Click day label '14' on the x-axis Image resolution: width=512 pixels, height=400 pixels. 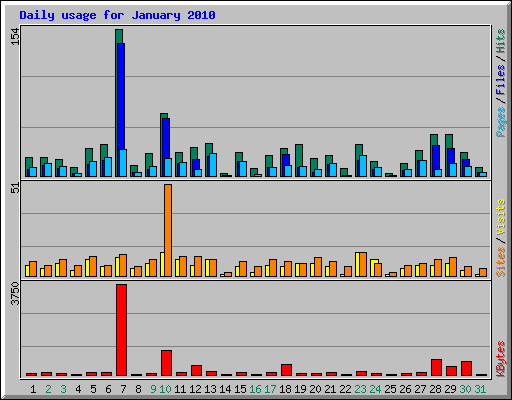[225, 389]
